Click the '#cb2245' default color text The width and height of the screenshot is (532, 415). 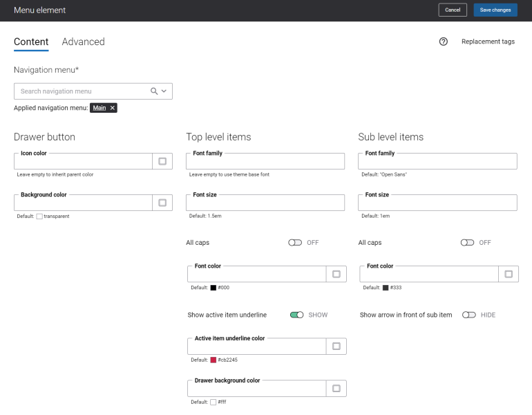point(228,360)
